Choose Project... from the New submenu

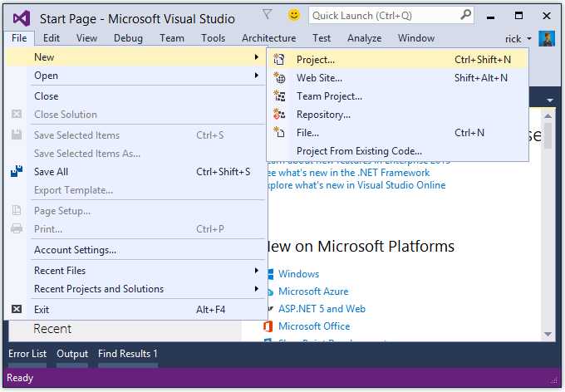[398, 60]
